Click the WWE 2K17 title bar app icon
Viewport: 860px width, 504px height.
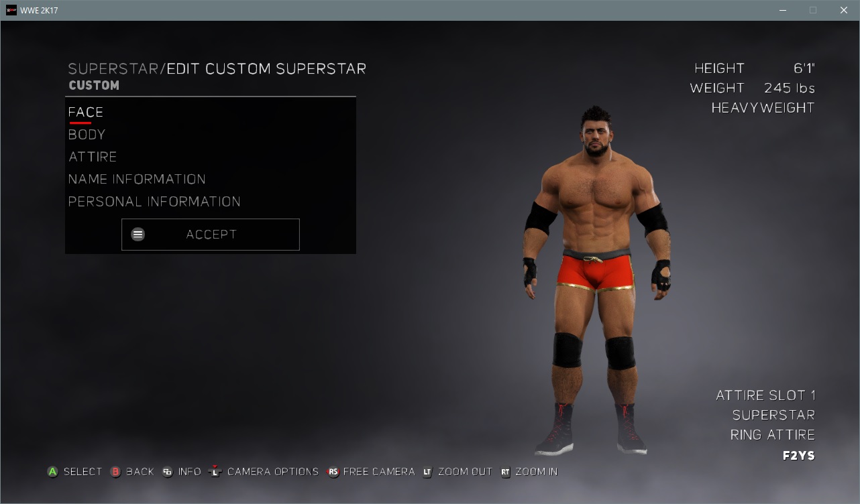tap(11, 10)
